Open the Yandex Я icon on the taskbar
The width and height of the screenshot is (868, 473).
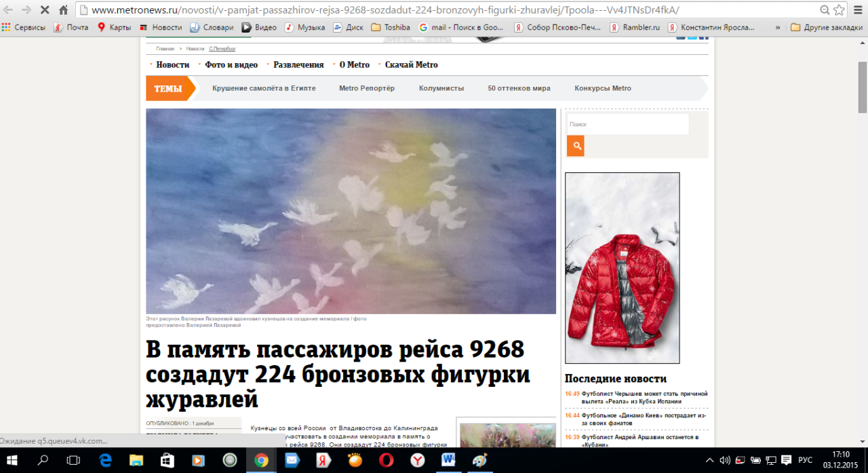323,460
